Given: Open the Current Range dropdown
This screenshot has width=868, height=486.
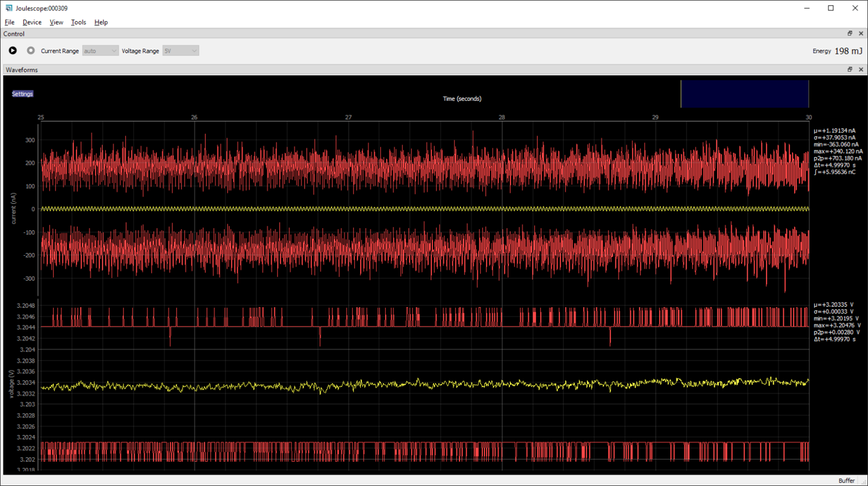Looking at the screenshot, I should point(100,51).
